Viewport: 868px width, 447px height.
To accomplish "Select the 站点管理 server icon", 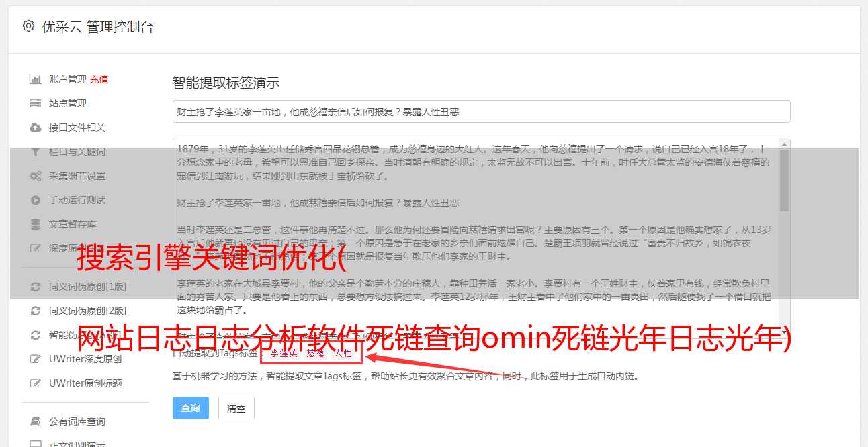I will [x=35, y=103].
